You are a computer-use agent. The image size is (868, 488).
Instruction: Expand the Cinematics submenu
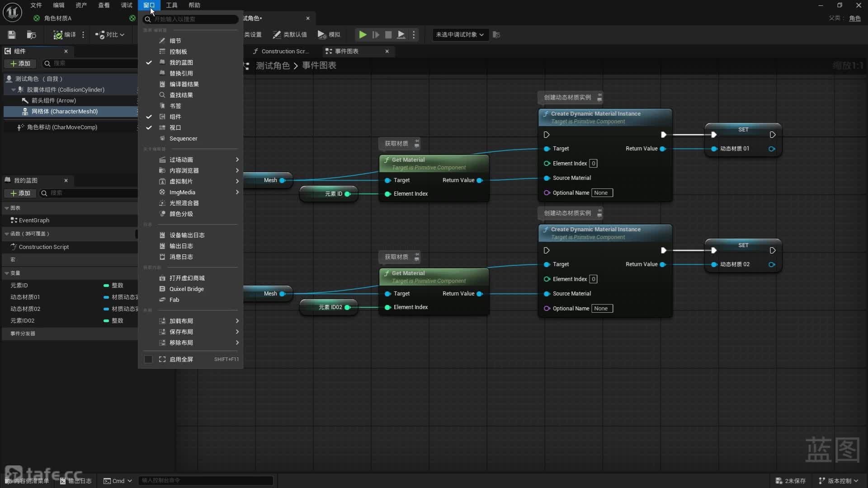click(181, 160)
